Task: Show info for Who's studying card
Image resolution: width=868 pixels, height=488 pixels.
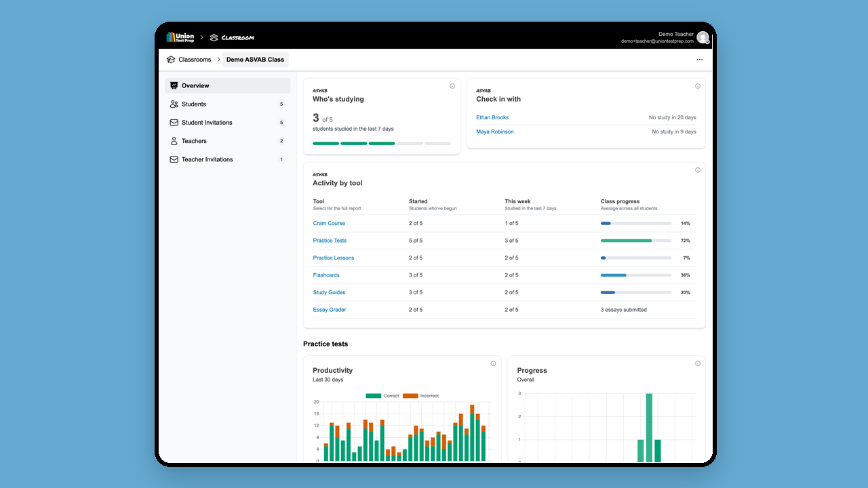Action: click(452, 86)
